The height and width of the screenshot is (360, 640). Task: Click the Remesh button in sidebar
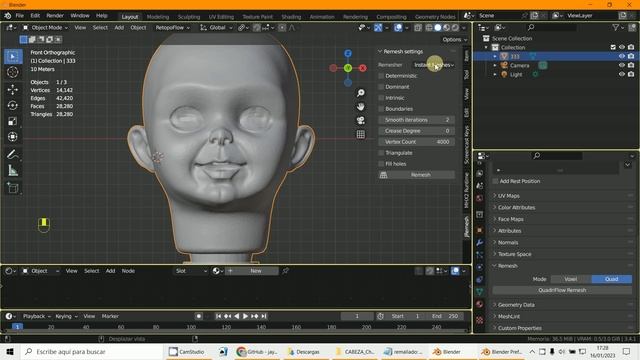(x=416, y=175)
